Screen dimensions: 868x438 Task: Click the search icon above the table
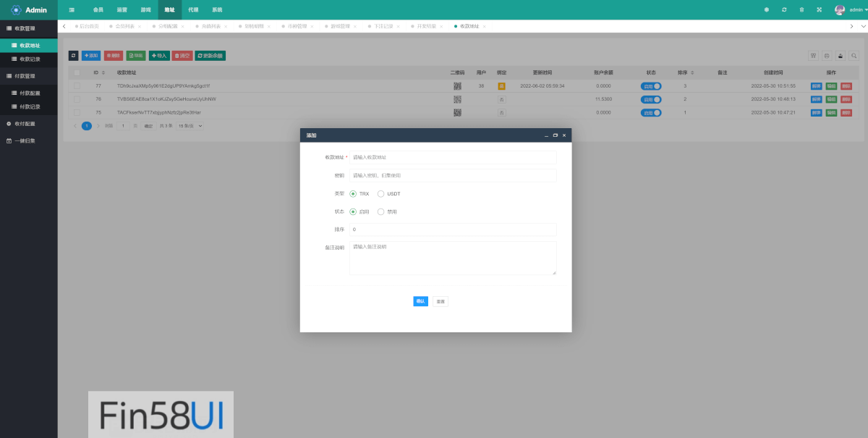tap(854, 56)
